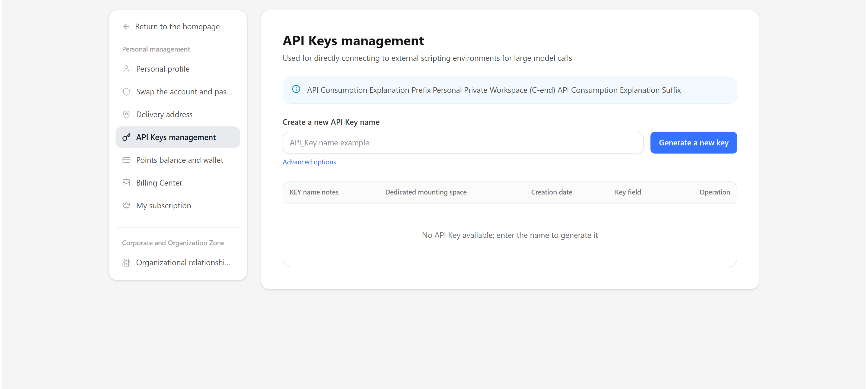The image size is (868, 389).
Task: Click the Create a new API Key name label
Action: tap(331, 122)
